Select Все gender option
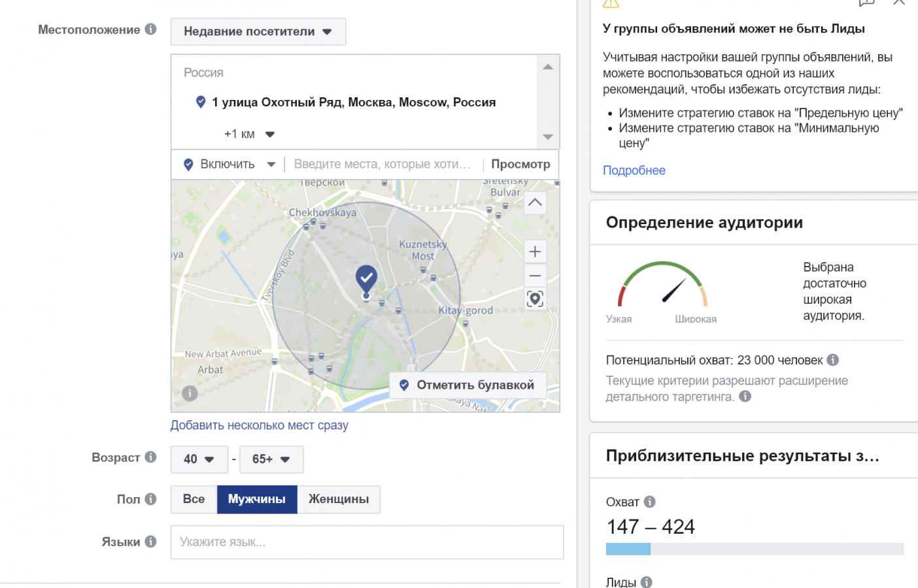Screen dimensions: 918x588 click(x=194, y=499)
